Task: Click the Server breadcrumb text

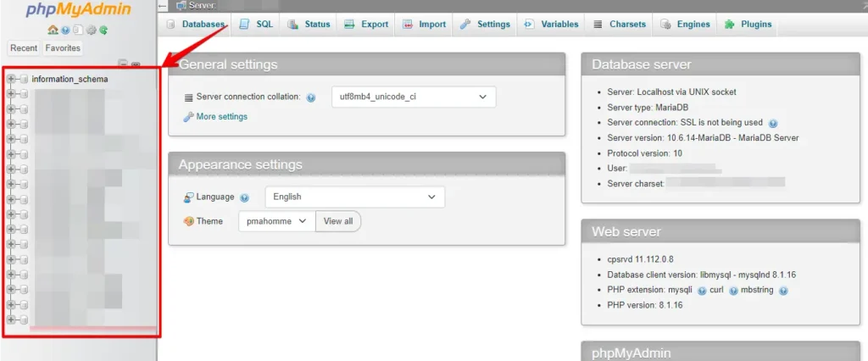Action: tap(203, 6)
